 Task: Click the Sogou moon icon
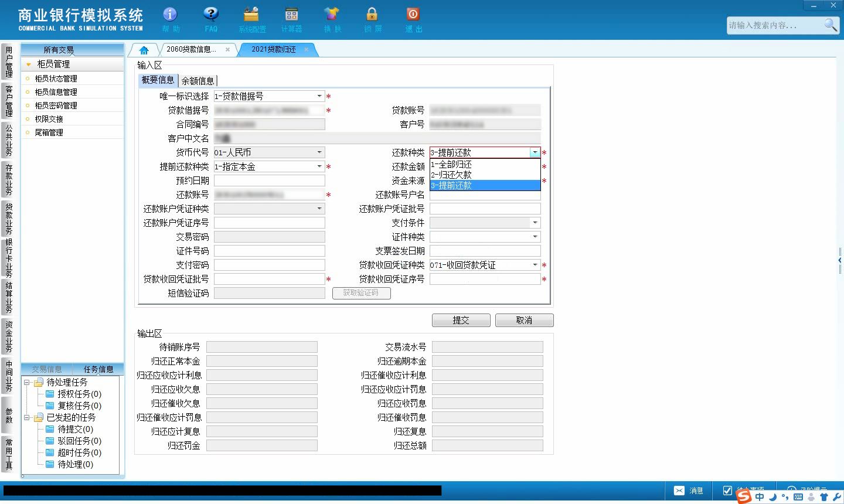pyautogui.click(x=773, y=497)
